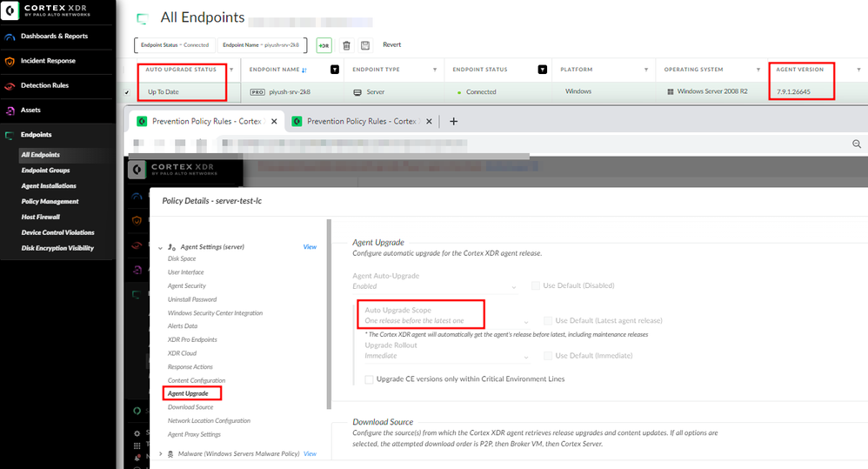Collapse the Agent Settings (server) section

tap(161, 247)
